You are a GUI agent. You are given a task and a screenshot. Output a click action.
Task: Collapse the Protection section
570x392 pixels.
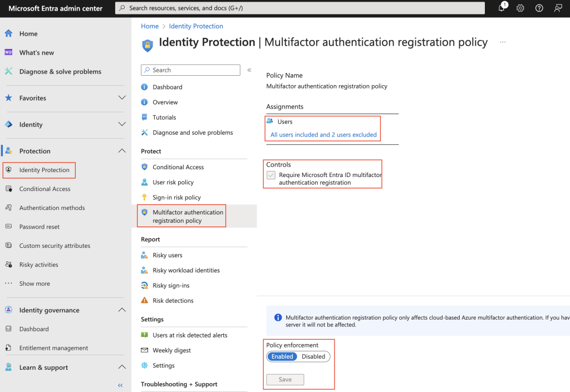(122, 150)
